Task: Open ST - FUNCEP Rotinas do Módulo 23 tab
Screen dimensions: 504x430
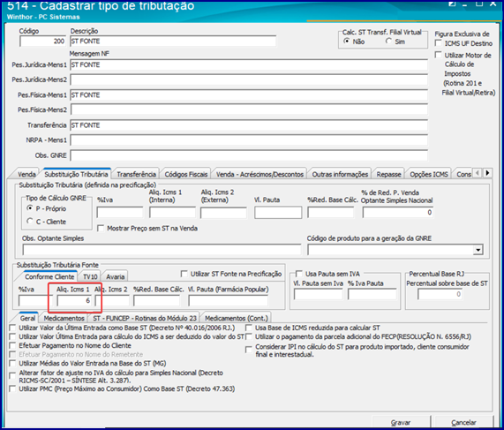Action: coord(145,318)
